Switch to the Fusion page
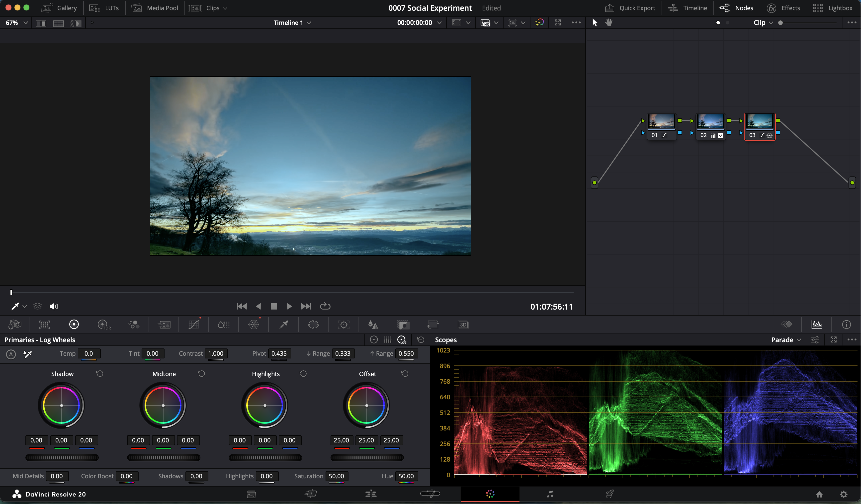This screenshot has width=861, height=504. click(x=430, y=494)
